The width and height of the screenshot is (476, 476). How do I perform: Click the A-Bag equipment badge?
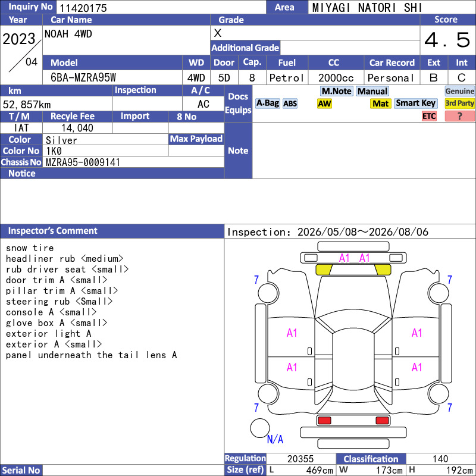(x=267, y=104)
